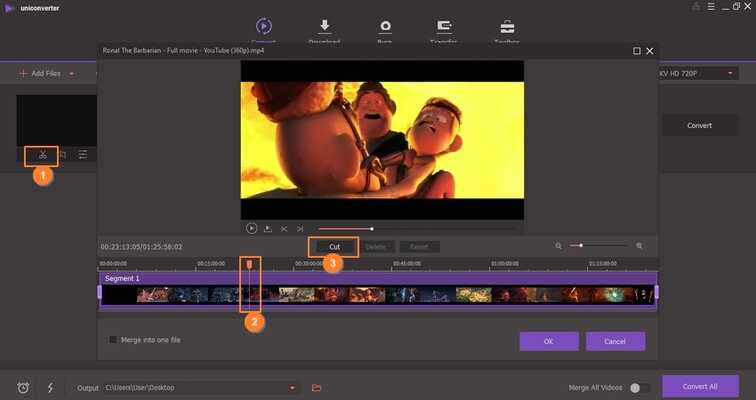The width and height of the screenshot is (756, 400).
Task: Select the Segment 1 label bar
Action: point(378,279)
